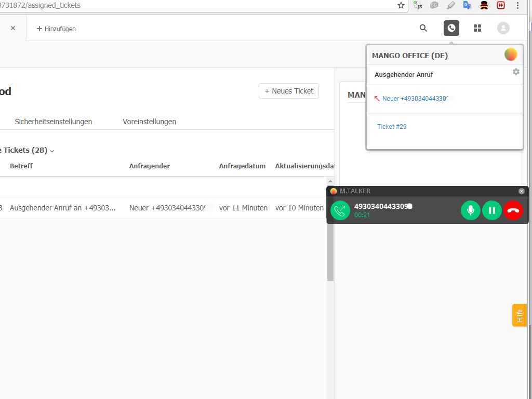The image size is (532, 399).
Task: Open Mango Office settings gear
Action: (516, 72)
